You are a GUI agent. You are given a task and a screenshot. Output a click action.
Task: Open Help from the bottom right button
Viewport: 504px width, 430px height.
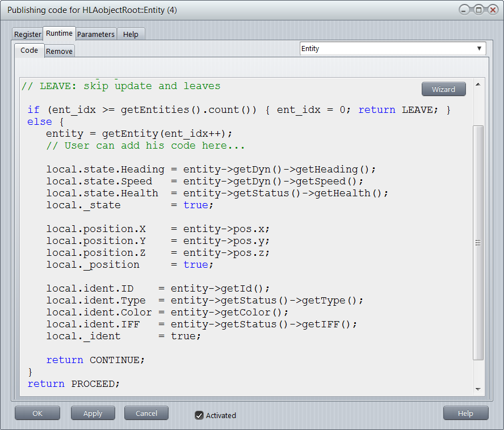click(x=465, y=414)
